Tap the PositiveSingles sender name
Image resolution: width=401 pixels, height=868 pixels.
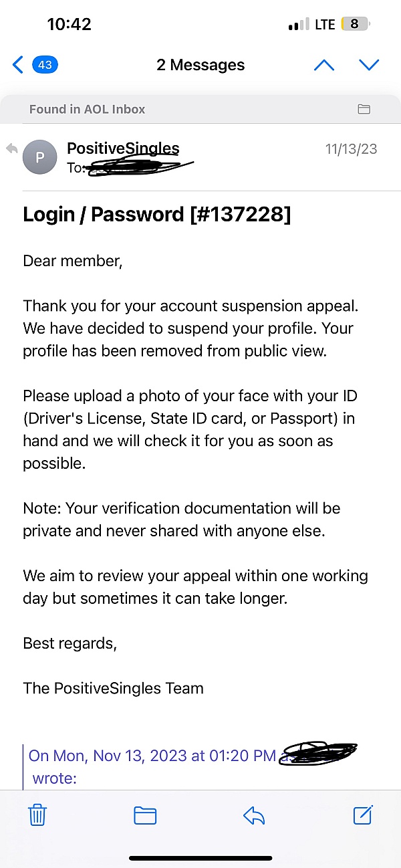coord(123,148)
